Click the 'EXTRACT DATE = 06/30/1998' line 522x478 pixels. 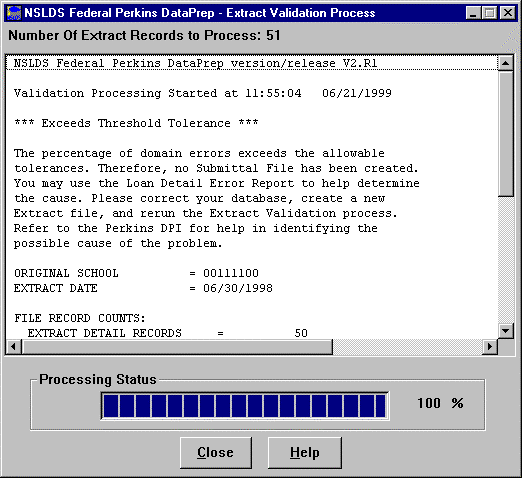pos(143,288)
